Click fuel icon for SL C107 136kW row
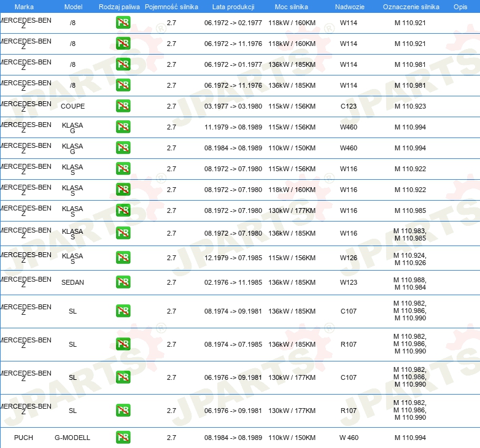The image size is (480, 448). point(123,311)
